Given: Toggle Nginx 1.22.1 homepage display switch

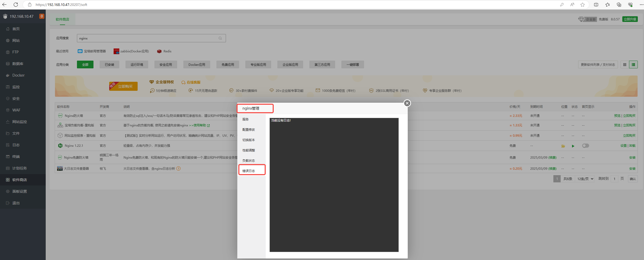Looking at the screenshot, I should click(x=585, y=146).
